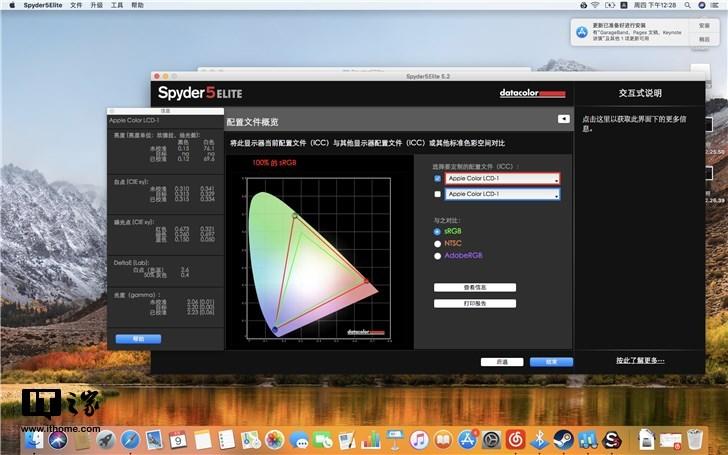Screen dimensions: 728x455
Task: Open iBooks from the dock
Action: coord(443,439)
